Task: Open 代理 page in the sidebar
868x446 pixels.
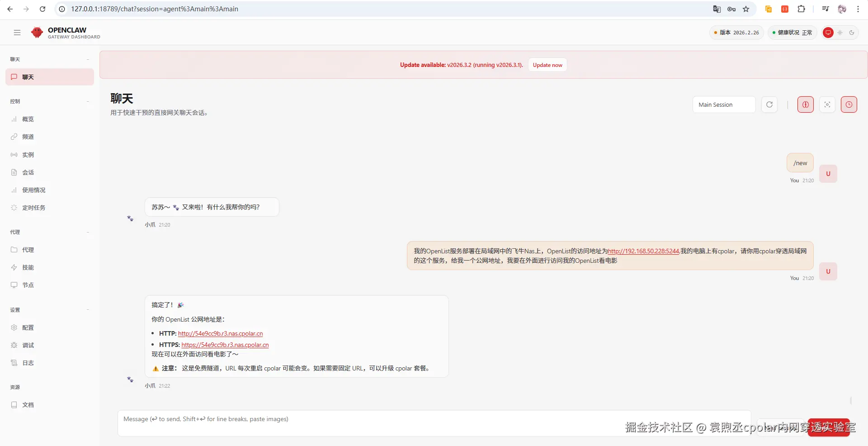Action: click(x=50, y=250)
